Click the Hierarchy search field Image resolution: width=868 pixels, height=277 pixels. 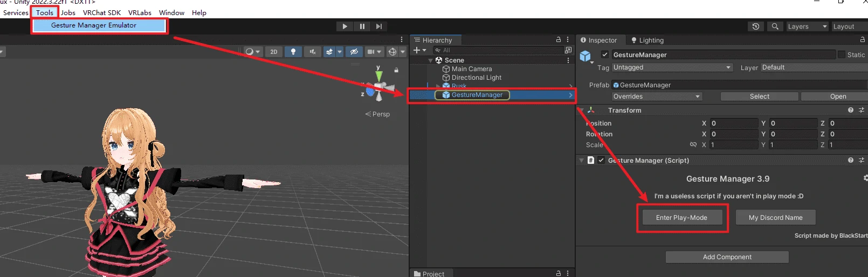tap(498, 50)
